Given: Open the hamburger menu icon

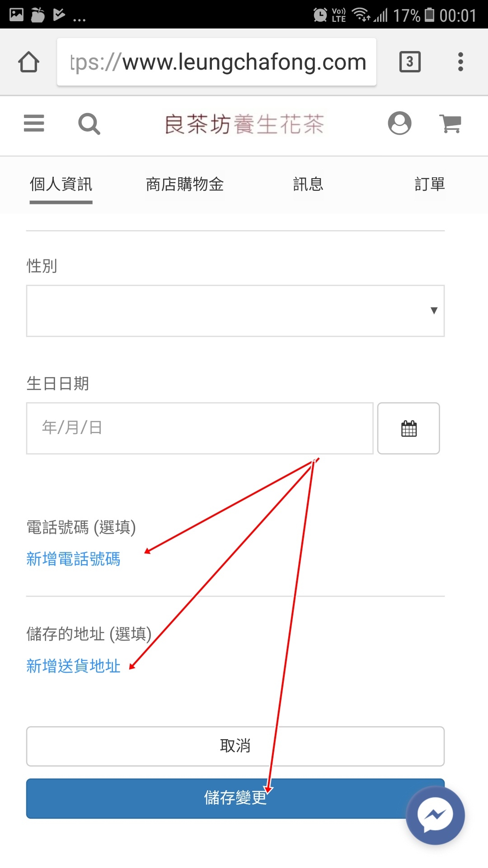Looking at the screenshot, I should pyautogui.click(x=34, y=123).
